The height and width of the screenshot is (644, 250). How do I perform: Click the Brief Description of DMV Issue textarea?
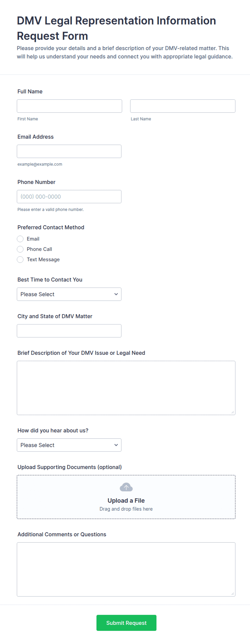(x=126, y=388)
